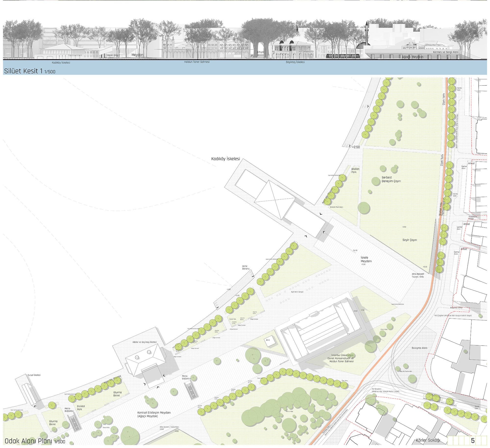Image resolution: width=490 pixels, height=448 pixels.
Task: Click the blue water band under the silhouette
Action: point(245,69)
